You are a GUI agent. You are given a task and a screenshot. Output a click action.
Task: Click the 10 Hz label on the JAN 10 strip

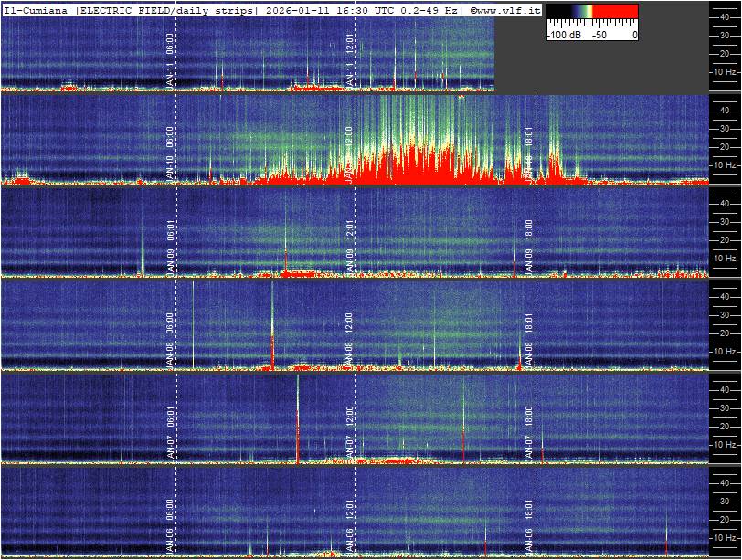tap(725, 164)
